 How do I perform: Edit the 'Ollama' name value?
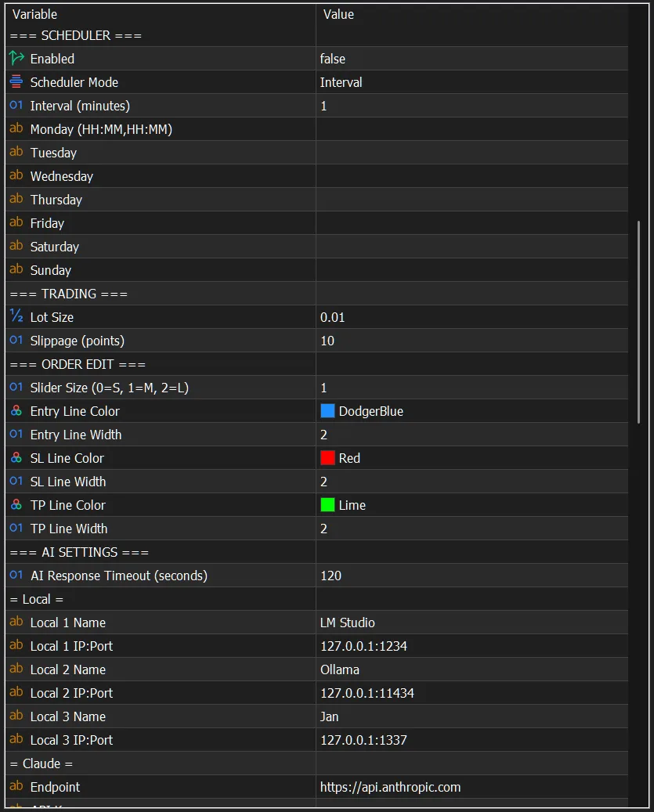click(472, 669)
